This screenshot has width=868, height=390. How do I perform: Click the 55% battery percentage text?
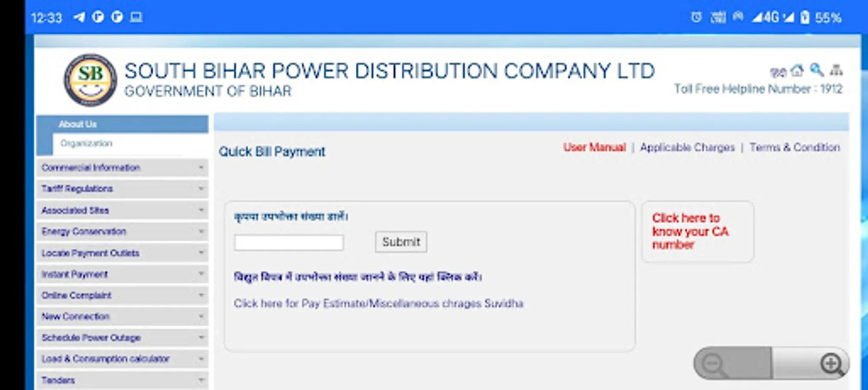click(x=828, y=18)
